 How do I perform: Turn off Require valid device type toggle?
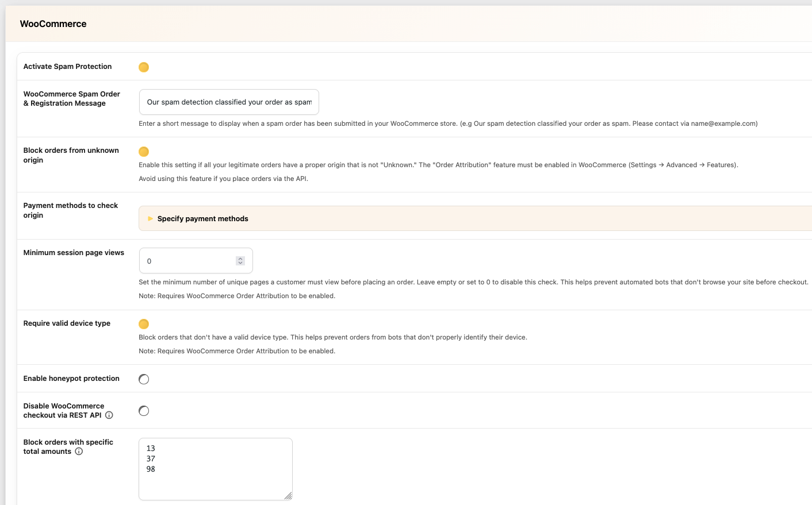pos(144,324)
